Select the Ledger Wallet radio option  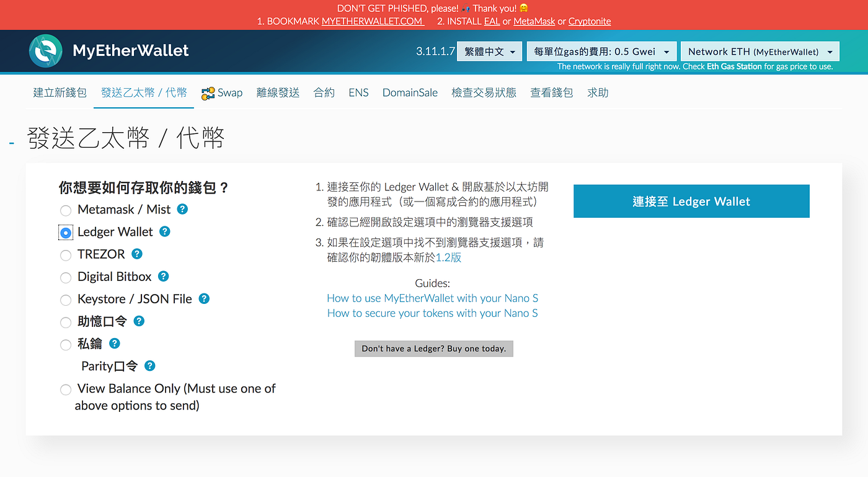66,233
